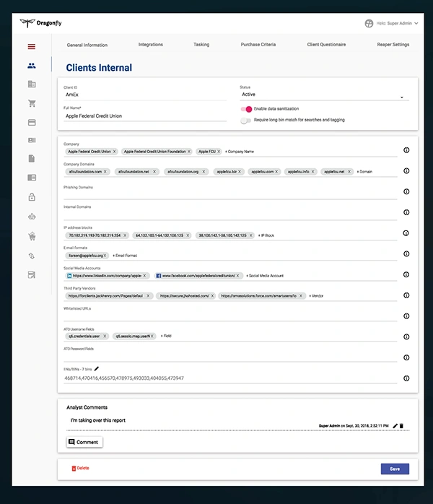Click + IP Block to add block

(266, 235)
